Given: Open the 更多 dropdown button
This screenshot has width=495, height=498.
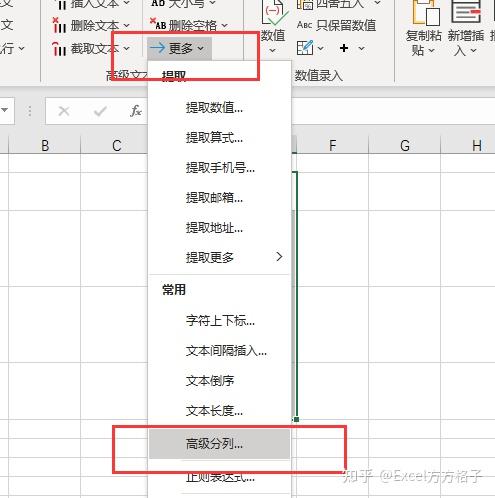Looking at the screenshot, I should [179, 49].
